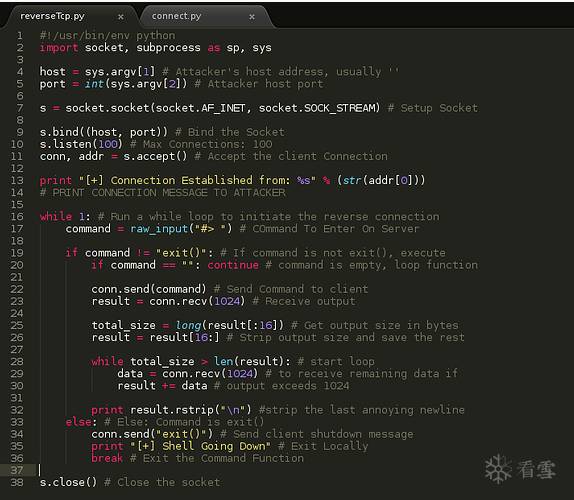Close the reverseTcp.py tab
Viewport: 574px width, 500px height.
120,17
